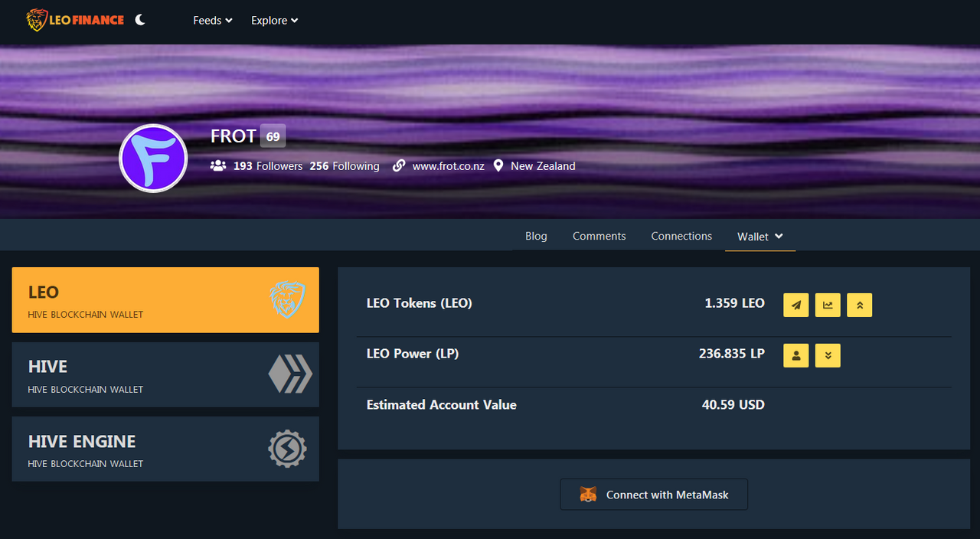Image resolution: width=980 pixels, height=539 pixels.
Task: Click the location pin icon
Action: click(x=498, y=165)
